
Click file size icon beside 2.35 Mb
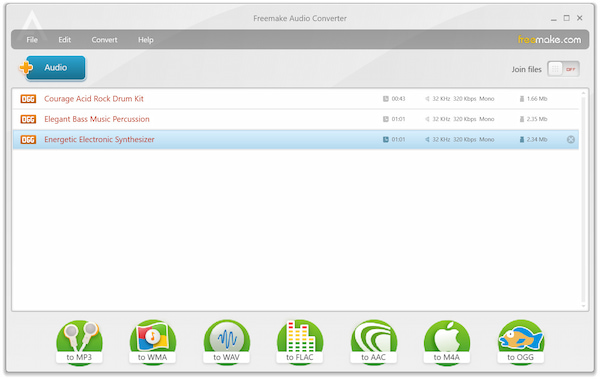point(522,119)
